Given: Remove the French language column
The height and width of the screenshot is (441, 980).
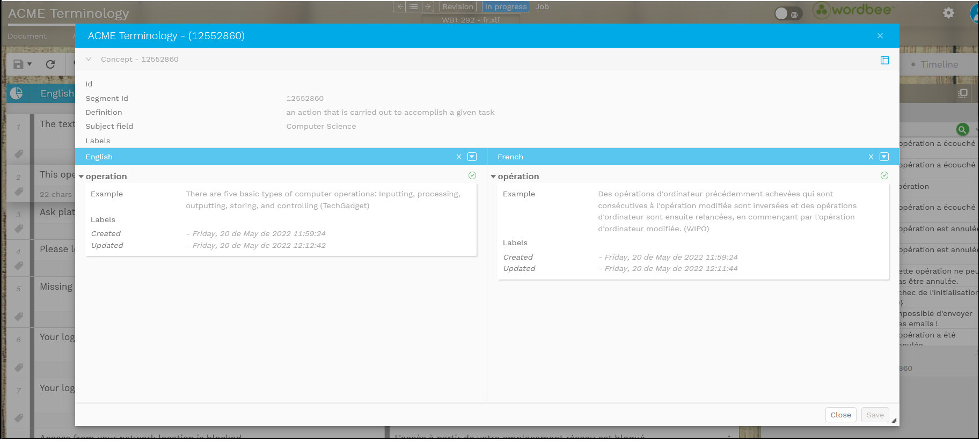Looking at the screenshot, I should [x=871, y=157].
